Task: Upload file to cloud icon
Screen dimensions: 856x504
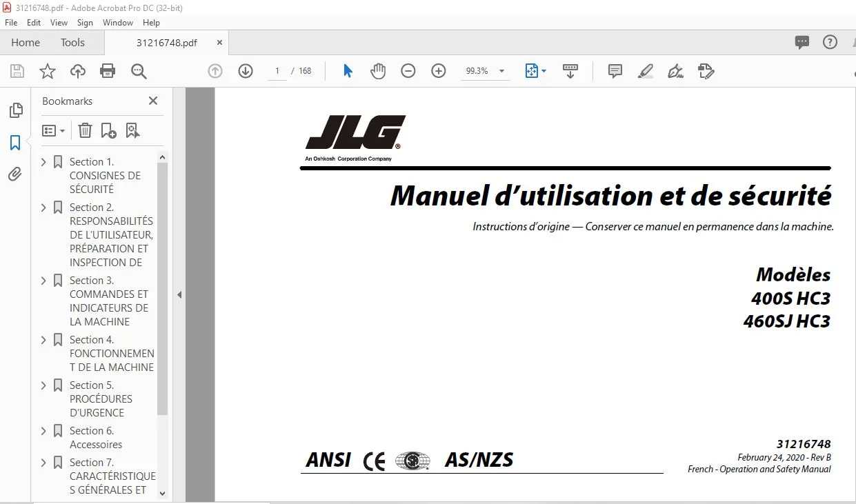Action: 78,71
